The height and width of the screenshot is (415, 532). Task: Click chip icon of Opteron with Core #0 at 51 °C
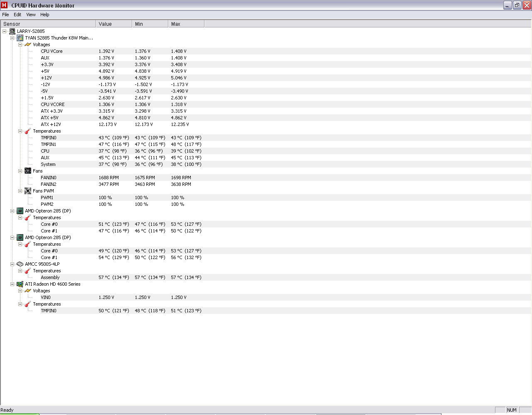(x=20, y=211)
